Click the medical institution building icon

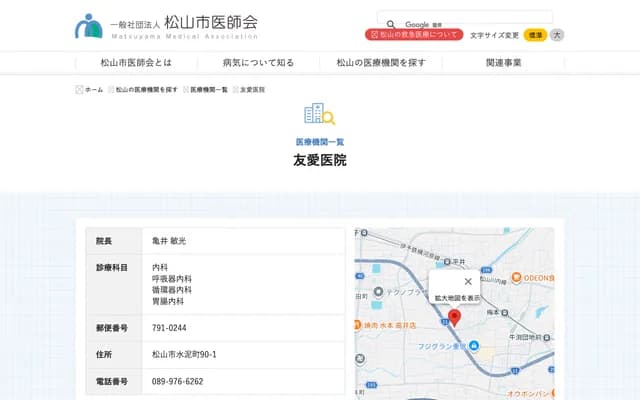[319, 114]
